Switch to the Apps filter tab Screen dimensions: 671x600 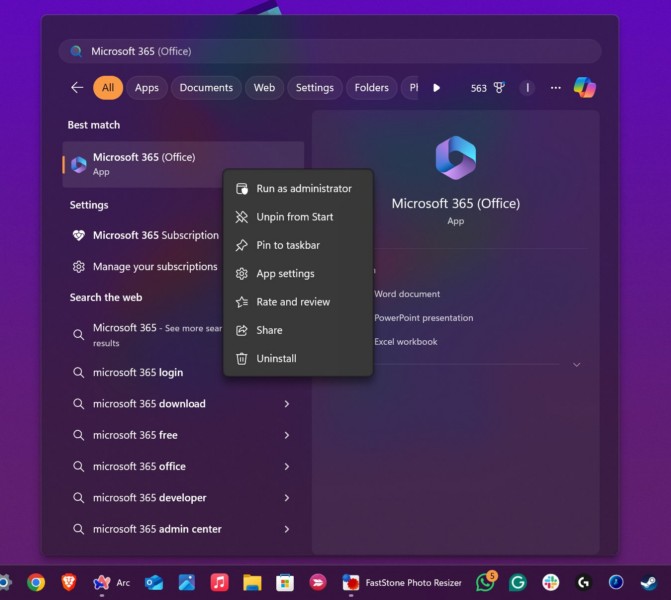pyautogui.click(x=147, y=88)
